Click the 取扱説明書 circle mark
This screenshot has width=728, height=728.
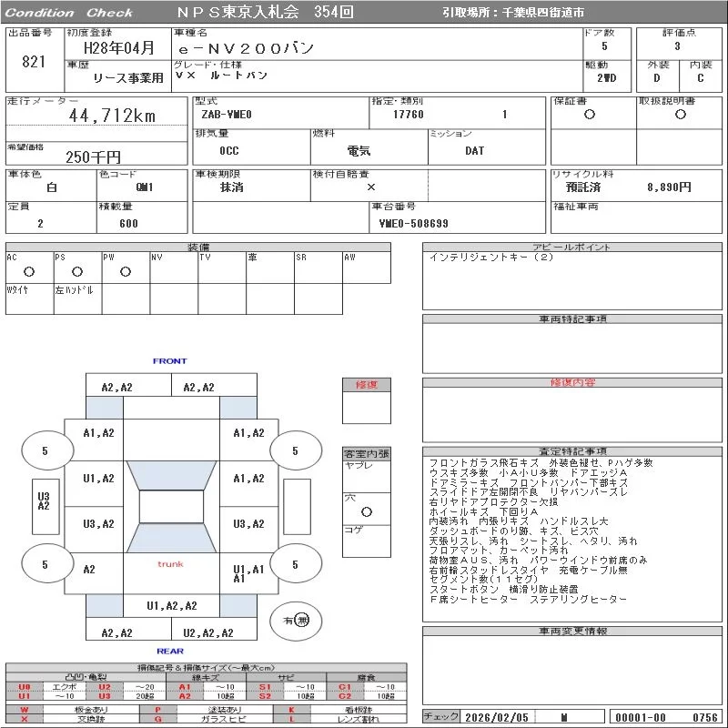click(680, 116)
